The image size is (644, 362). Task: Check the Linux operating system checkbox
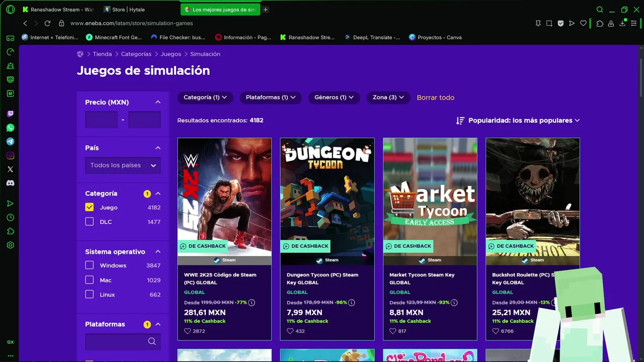[90, 294]
